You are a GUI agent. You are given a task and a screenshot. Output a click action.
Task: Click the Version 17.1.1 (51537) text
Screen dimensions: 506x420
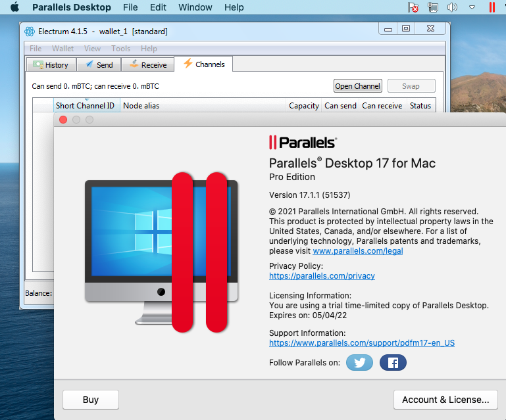pos(309,195)
